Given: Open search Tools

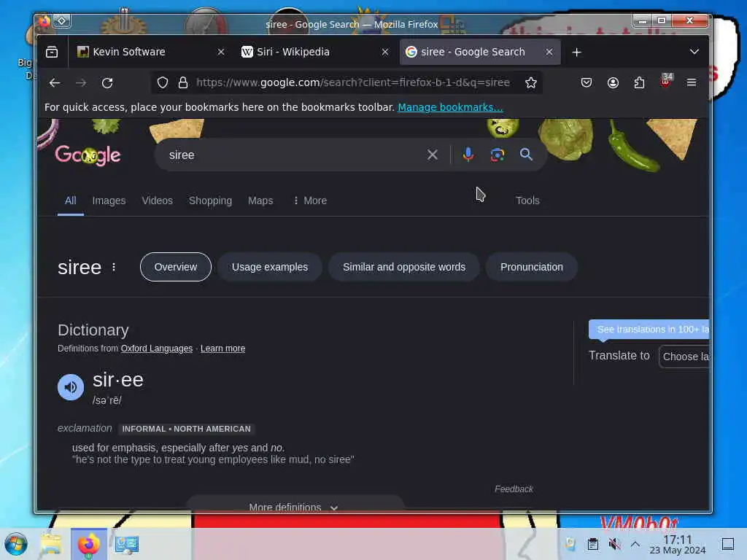Looking at the screenshot, I should pos(527,201).
